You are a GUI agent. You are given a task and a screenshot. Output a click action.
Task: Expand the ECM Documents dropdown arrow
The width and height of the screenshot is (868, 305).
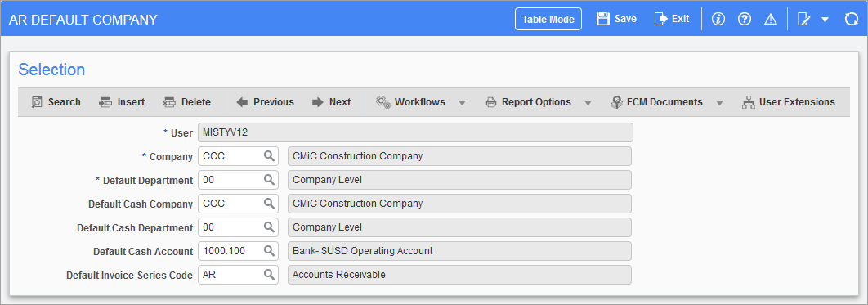coord(719,103)
